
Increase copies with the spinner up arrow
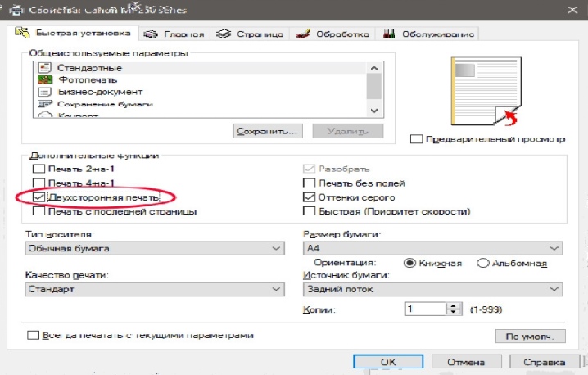point(455,306)
